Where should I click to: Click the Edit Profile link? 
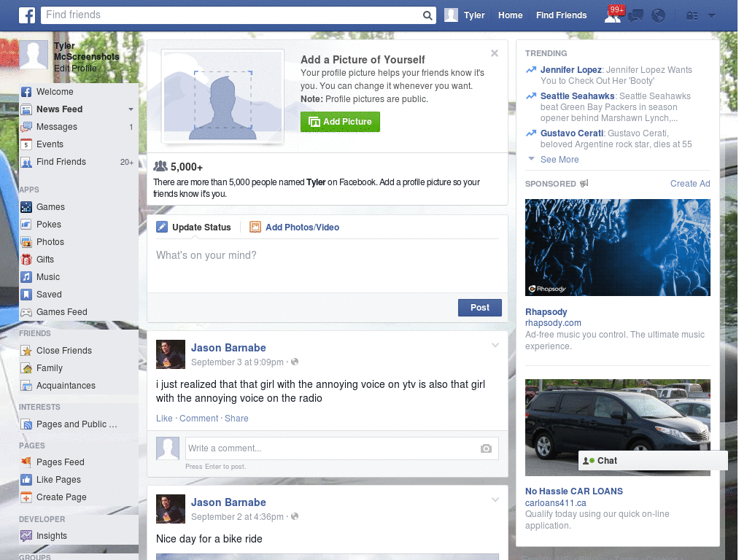click(75, 69)
